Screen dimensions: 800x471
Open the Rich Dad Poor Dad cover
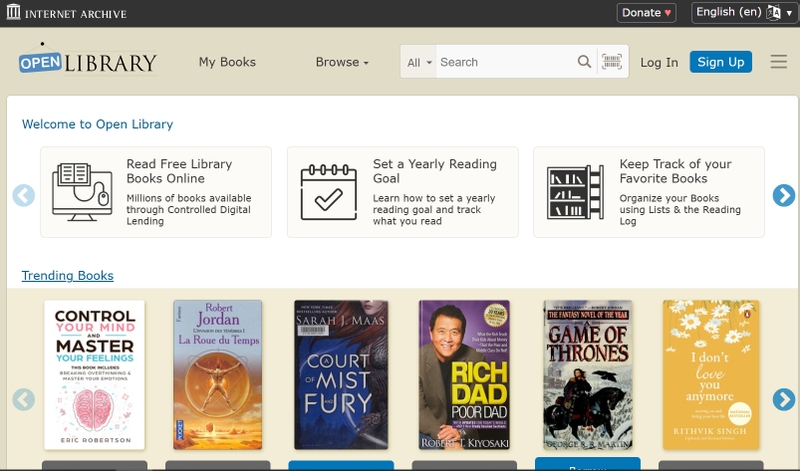click(464, 375)
